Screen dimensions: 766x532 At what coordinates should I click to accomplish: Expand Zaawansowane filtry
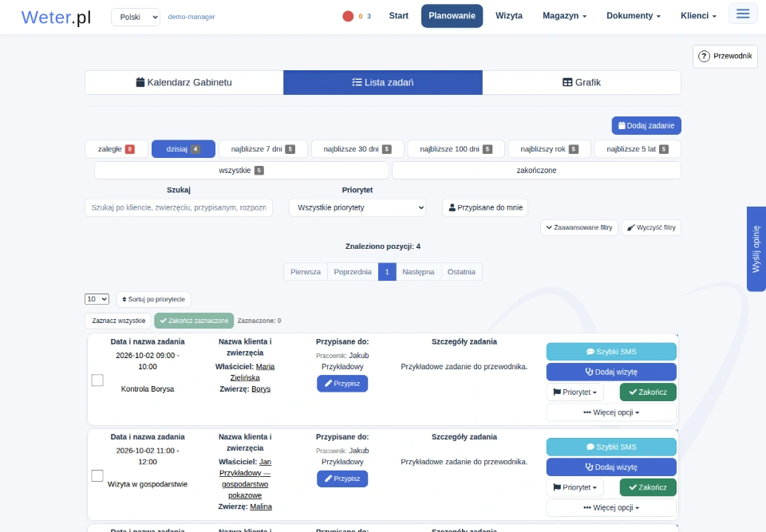[579, 227]
